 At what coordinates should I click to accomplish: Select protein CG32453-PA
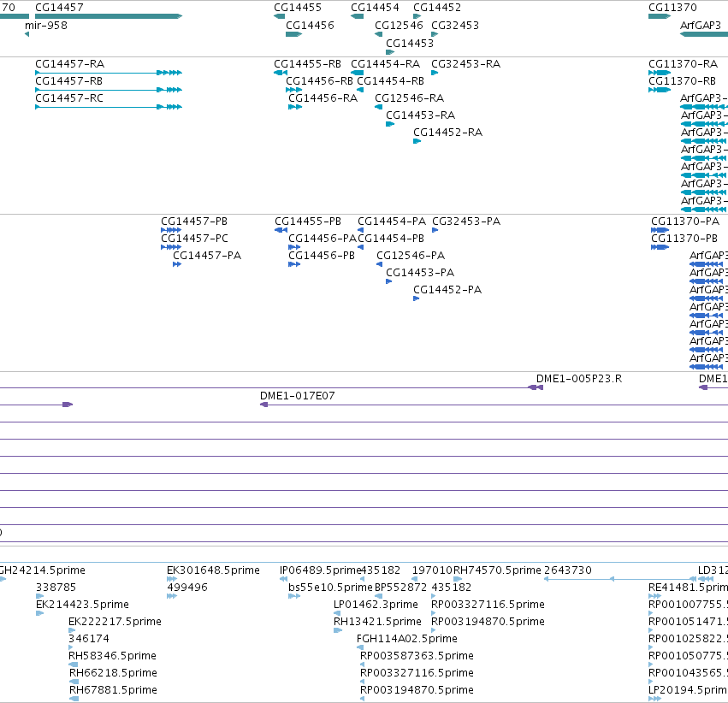coord(466,221)
